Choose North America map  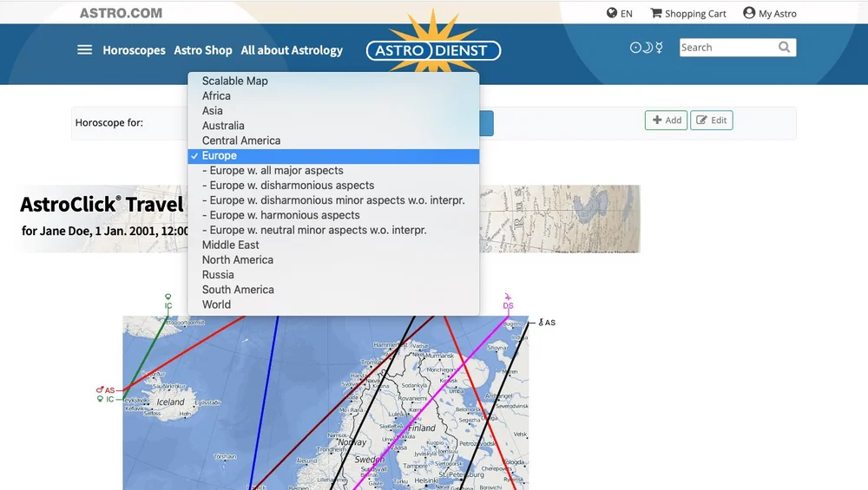click(x=333, y=260)
